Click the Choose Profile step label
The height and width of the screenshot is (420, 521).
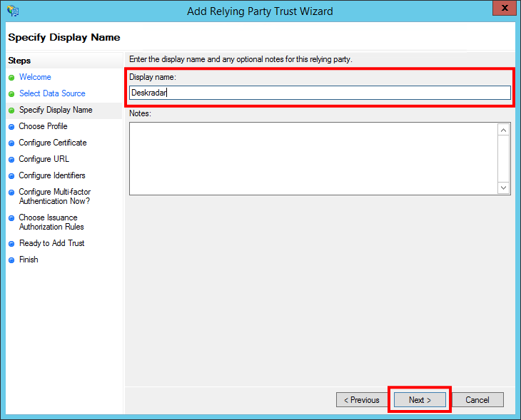[43, 126]
